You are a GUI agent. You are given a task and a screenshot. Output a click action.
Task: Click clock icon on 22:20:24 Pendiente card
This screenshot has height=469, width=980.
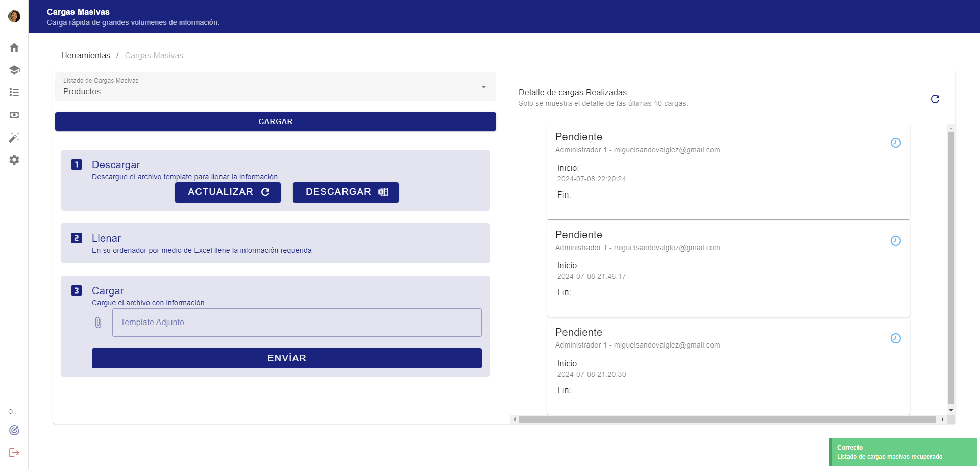[896, 143]
